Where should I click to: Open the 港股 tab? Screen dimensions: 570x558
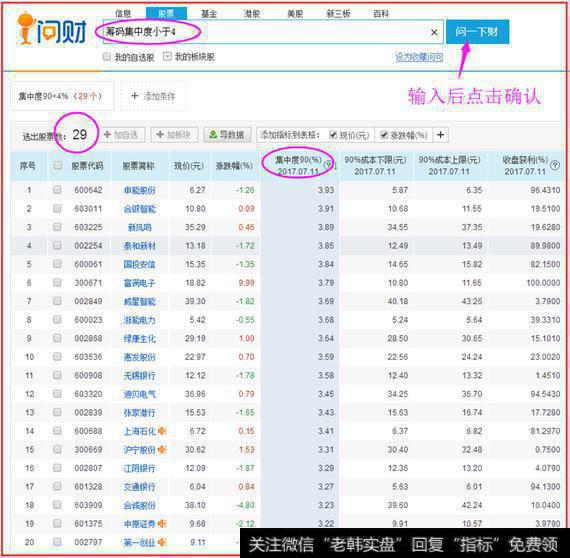coord(252,14)
